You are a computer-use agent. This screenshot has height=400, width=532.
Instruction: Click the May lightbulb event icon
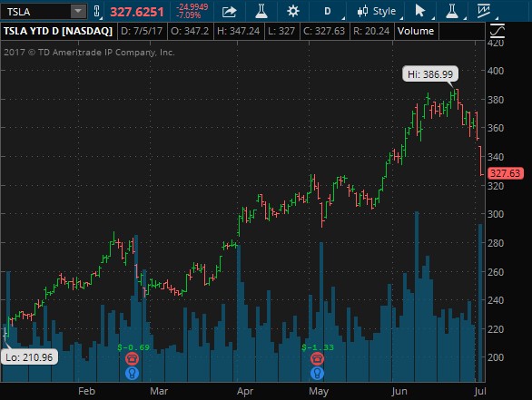pos(317,373)
